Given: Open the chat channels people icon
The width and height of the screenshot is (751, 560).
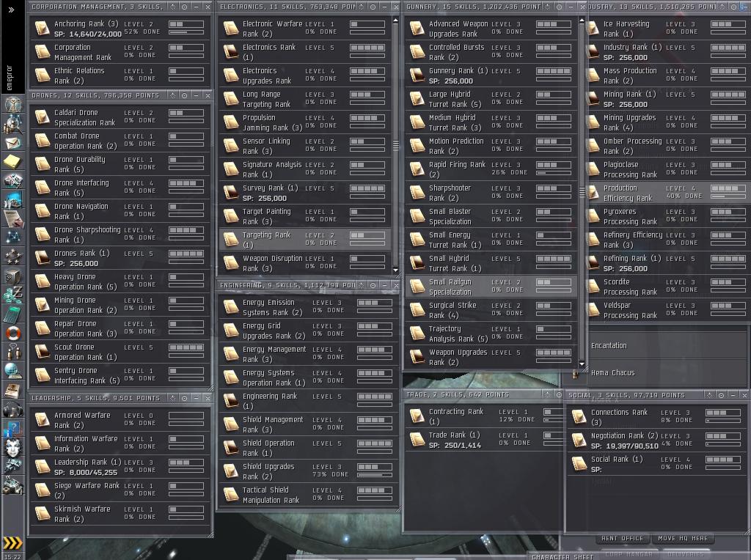Looking at the screenshot, I should 13,352.
